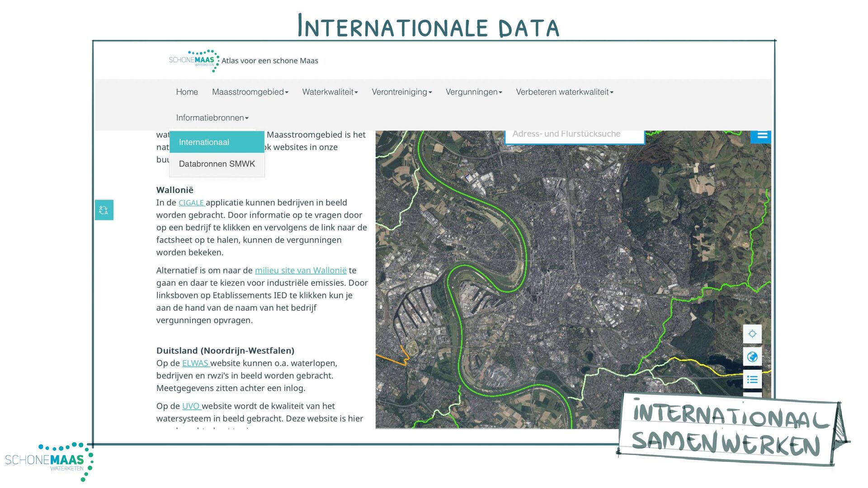Click the teal translate widget icon
Viewport: 868px width, 488px height.
pyautogui.click(x=104, y=210)
